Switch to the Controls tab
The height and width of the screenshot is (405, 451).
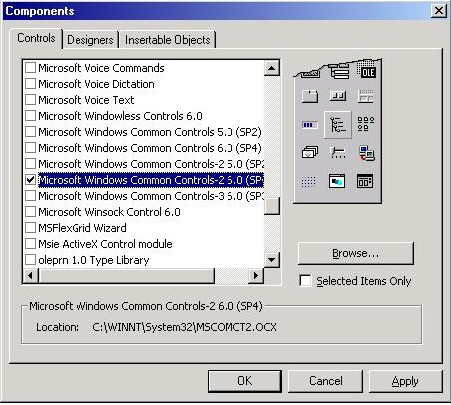point(36,38)
